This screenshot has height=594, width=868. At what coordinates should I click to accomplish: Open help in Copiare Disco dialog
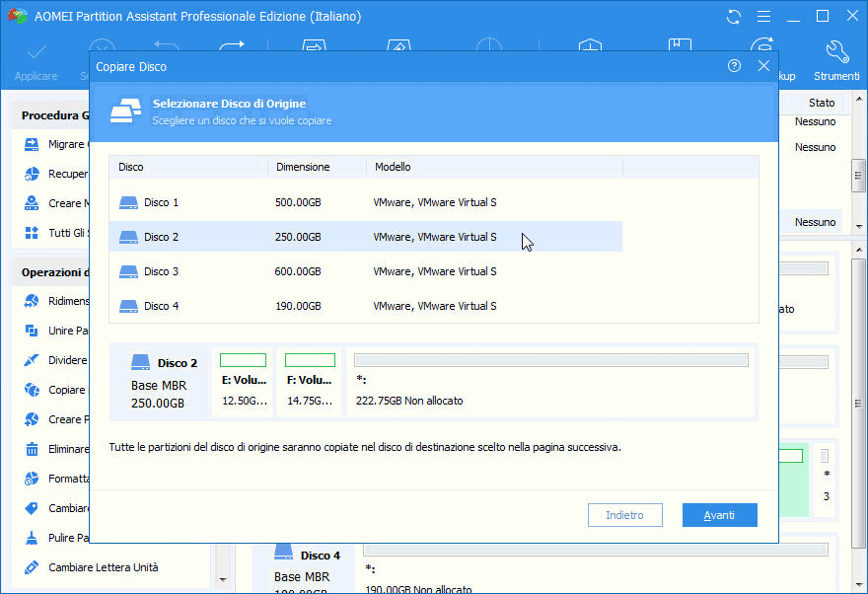click(x=734, y=66)
